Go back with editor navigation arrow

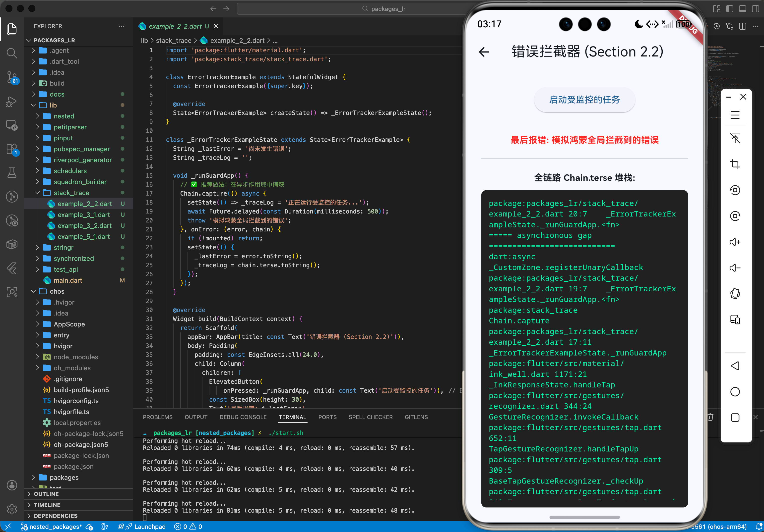(213, 9)
